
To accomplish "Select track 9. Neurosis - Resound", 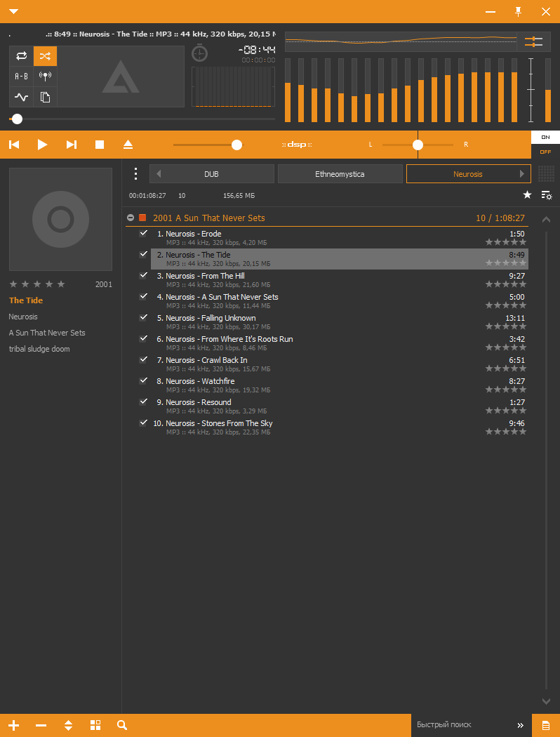I will pyautogui.click(x=340, y=406).
